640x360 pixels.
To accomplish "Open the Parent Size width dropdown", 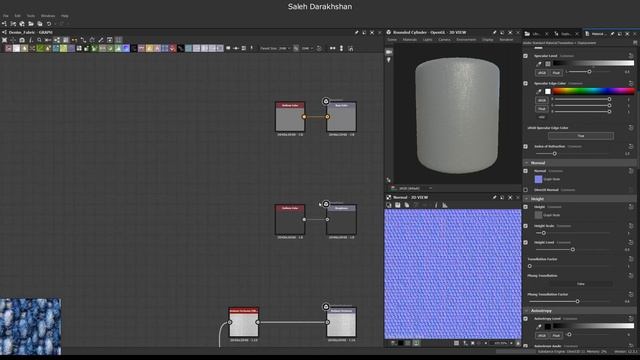I will pyautogui.click(x=285, y=48).
